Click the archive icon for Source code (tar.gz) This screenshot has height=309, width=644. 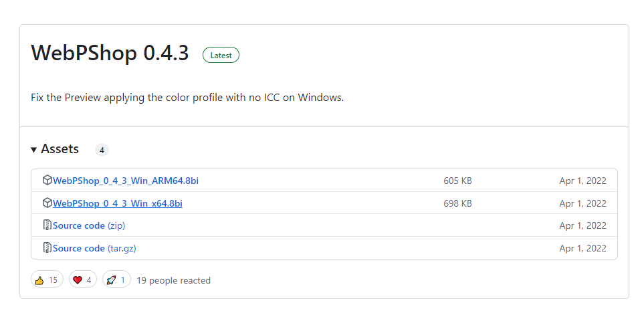point(47,248)
